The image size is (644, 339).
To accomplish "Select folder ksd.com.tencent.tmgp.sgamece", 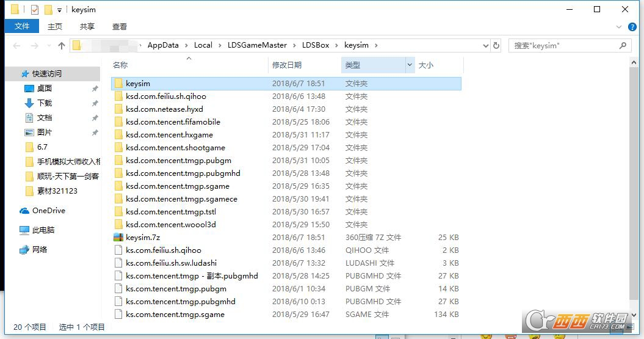I will pyautogui.click(x=181, y=199).
